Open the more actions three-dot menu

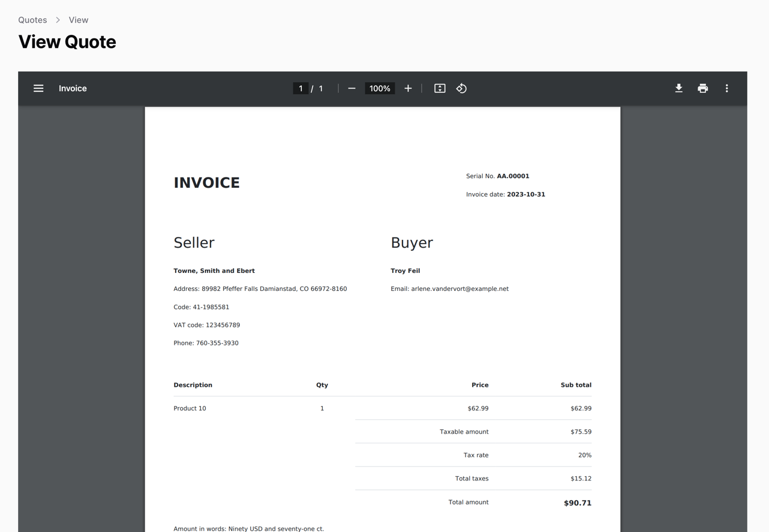[726, 88]
